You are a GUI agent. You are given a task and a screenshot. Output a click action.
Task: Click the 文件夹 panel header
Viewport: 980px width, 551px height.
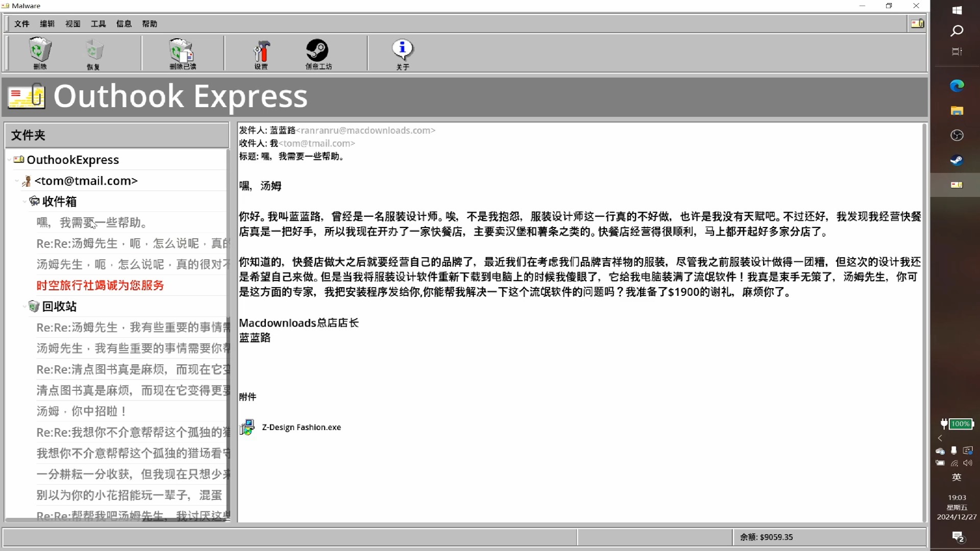tap(116, 135)
